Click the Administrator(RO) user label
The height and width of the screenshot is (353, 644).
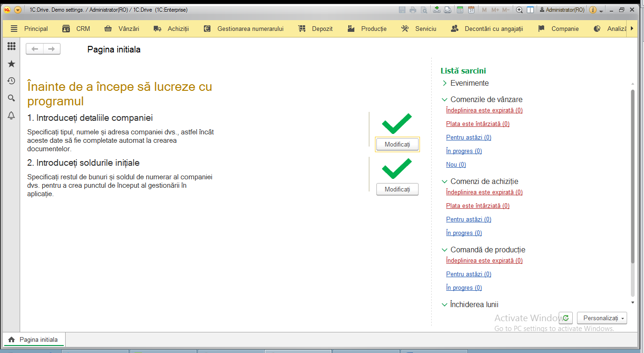point(562,9)
